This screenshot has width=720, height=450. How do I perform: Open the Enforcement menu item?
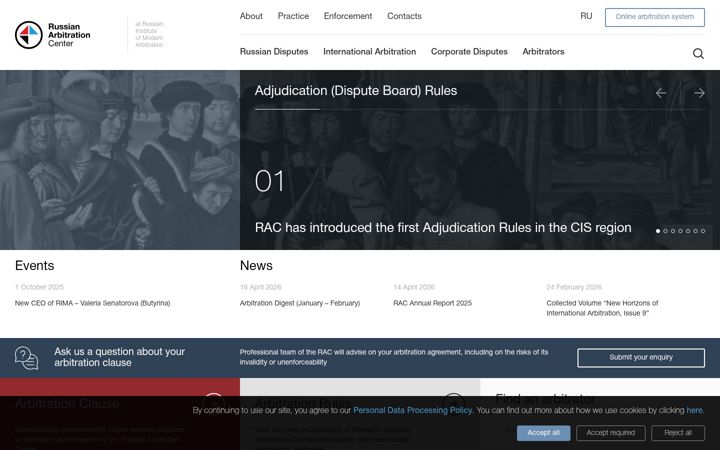tap(348, 16)
